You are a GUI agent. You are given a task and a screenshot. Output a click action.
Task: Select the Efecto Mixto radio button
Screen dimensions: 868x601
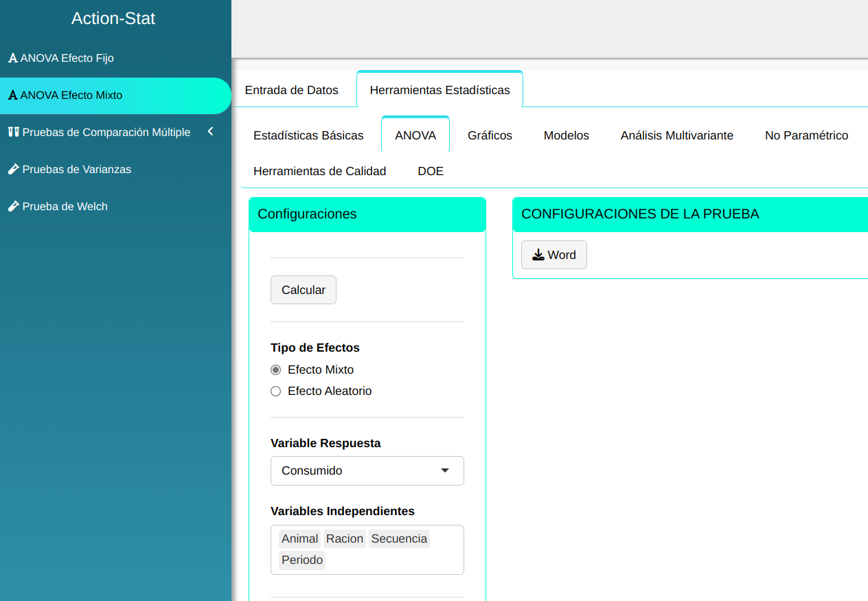click(276, 370)
